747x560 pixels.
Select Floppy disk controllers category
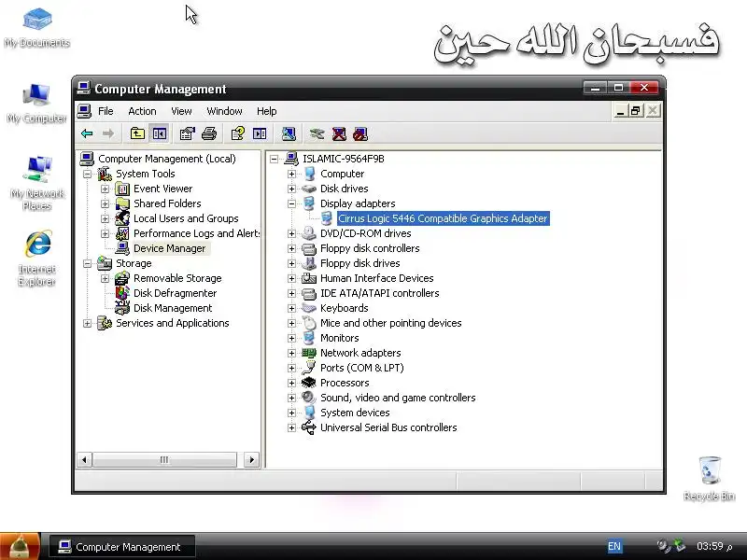(370, 248)
